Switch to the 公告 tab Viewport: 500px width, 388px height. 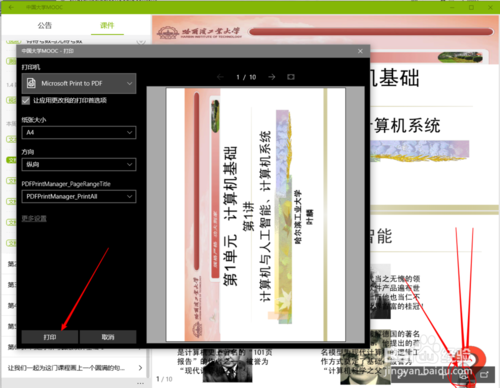click(x=45, y=25)
